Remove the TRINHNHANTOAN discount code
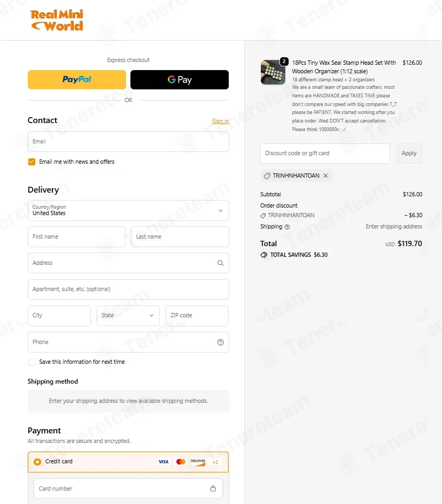The width and height of the screenshot is (442, 504). tap(325, 175)
